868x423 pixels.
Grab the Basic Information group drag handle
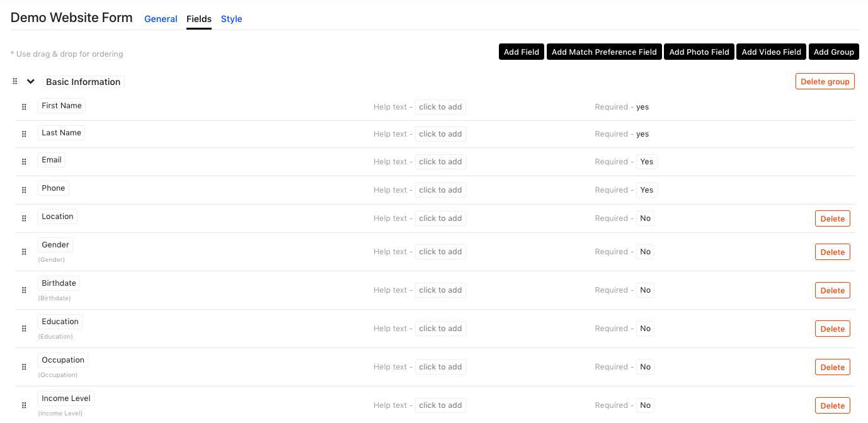(14, 81)
